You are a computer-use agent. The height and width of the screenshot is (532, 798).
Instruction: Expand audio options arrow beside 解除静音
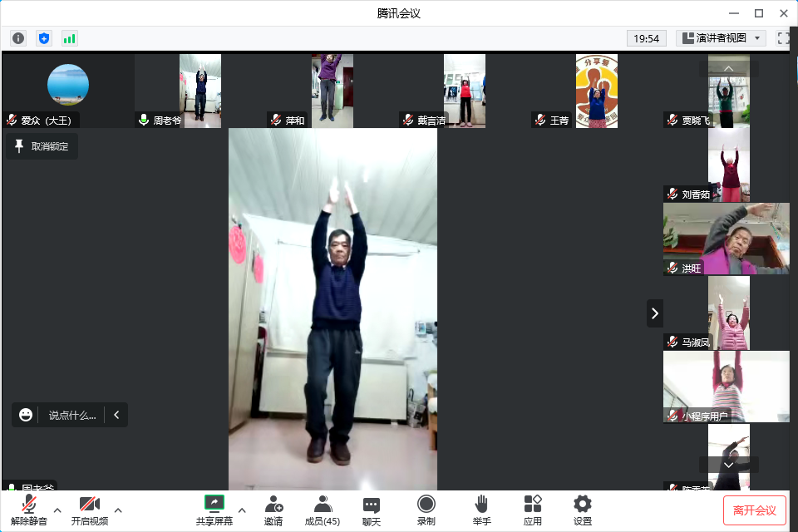pos(57,510)
